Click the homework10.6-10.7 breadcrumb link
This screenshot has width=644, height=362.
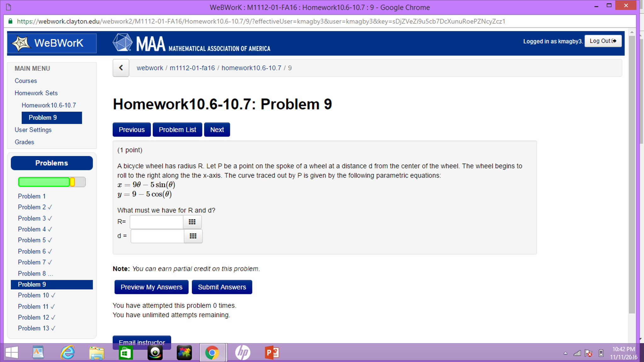(x=251, y=68)
